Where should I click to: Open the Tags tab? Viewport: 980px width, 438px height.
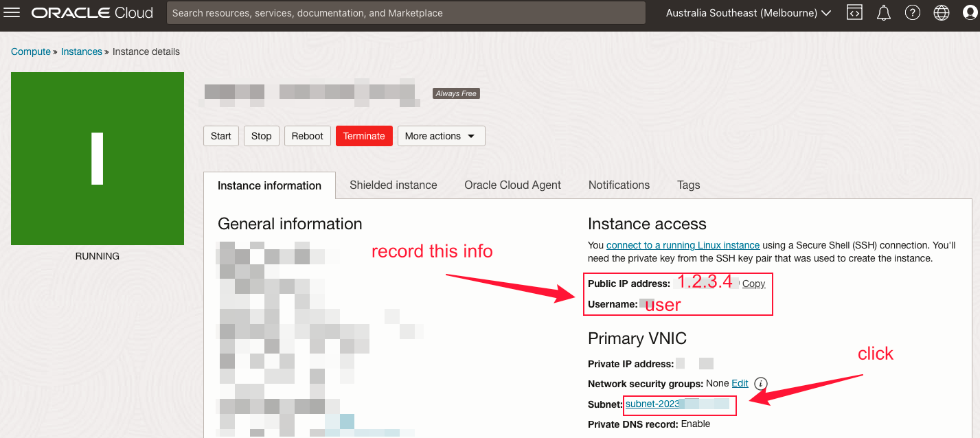click(x=688, y=185)
